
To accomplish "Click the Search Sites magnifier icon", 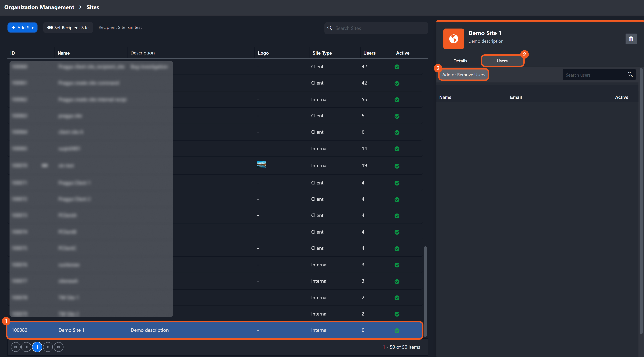I will 330,28.
